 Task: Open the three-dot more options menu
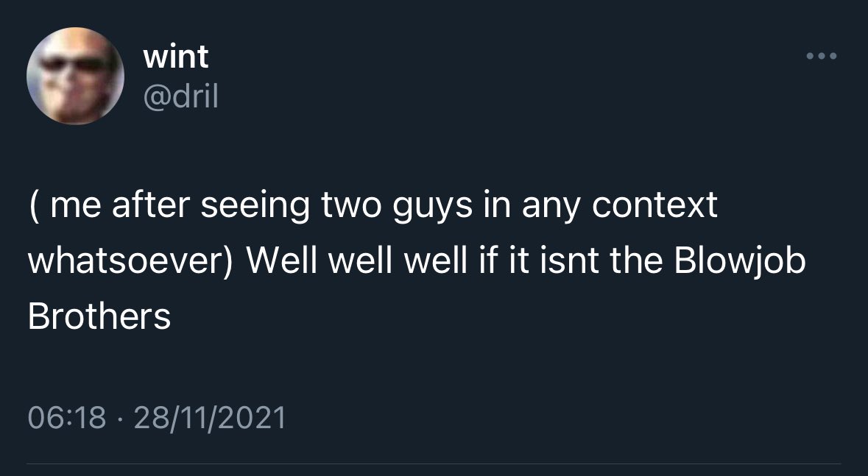coord(822,56)
